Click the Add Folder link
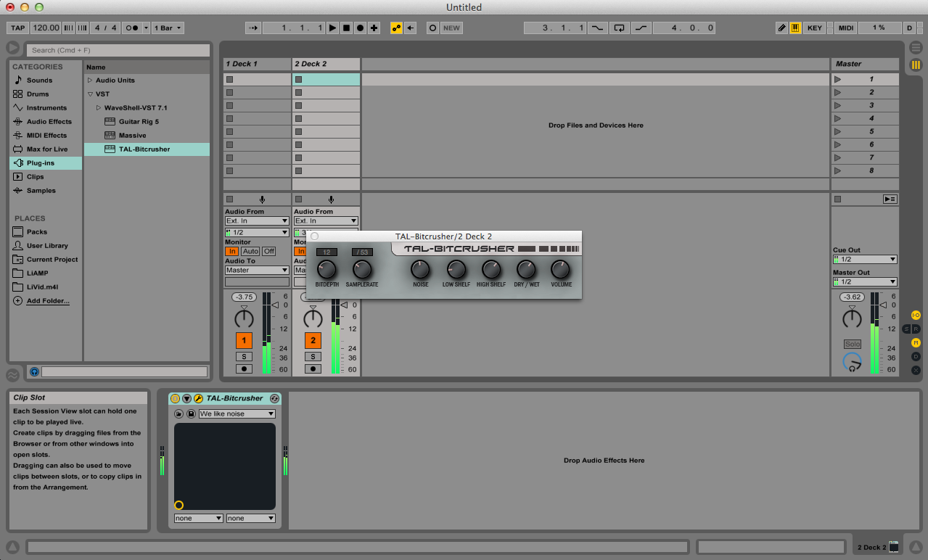This screenshot has width=928, height=560. 48,300
